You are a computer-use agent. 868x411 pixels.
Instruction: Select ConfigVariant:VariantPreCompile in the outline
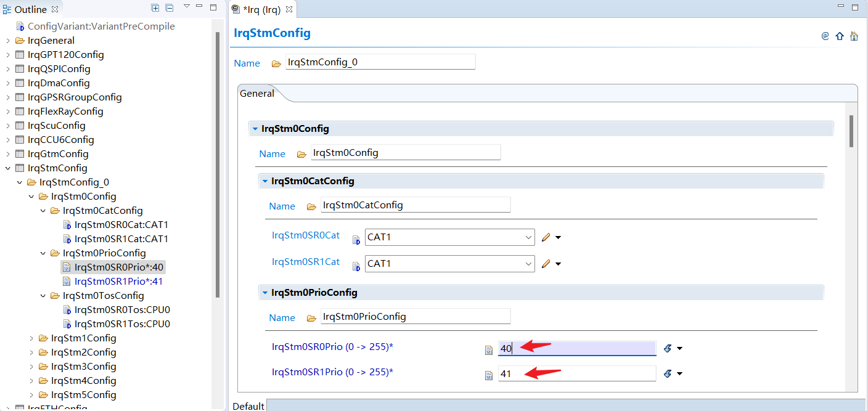tap(101, 26)
